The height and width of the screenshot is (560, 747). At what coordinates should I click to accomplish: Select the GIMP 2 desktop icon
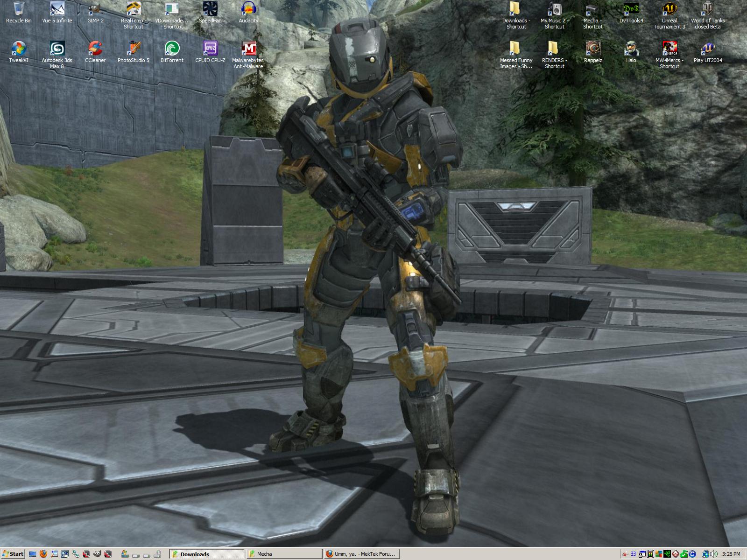95,13
